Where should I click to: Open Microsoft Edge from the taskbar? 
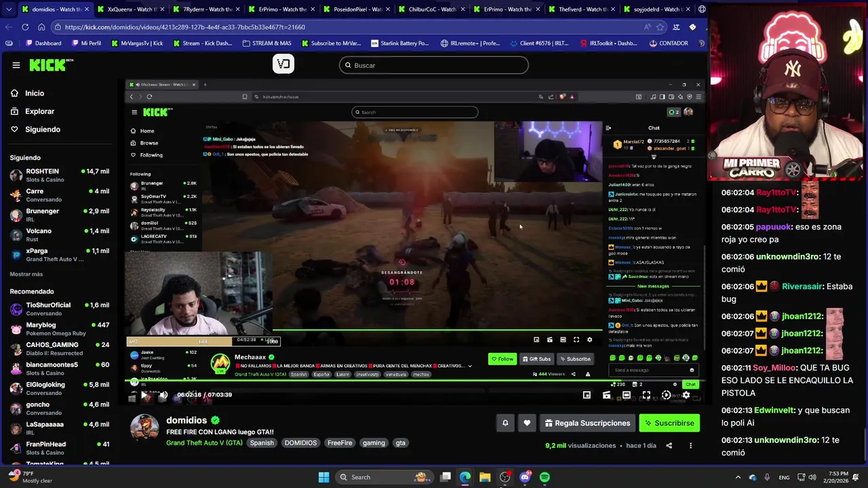click(465, 477)
